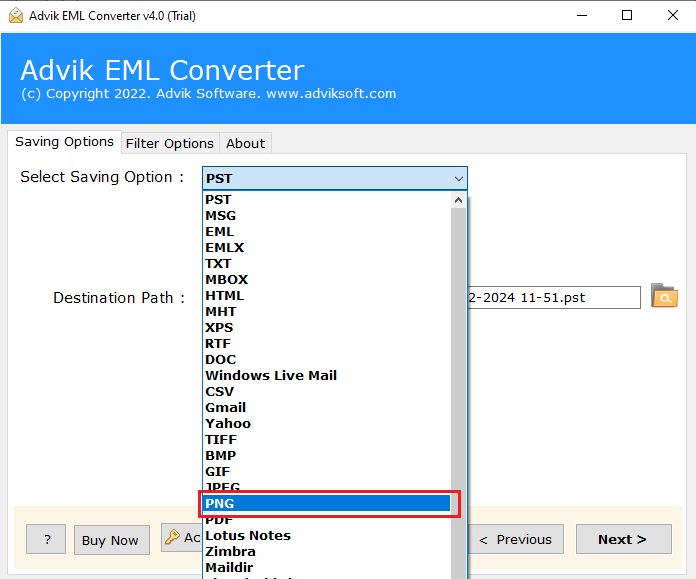This screenshot has height=579, width=696.
Task: Maximize the Advik EML Converter window
Action: click(x=627, y=16)
